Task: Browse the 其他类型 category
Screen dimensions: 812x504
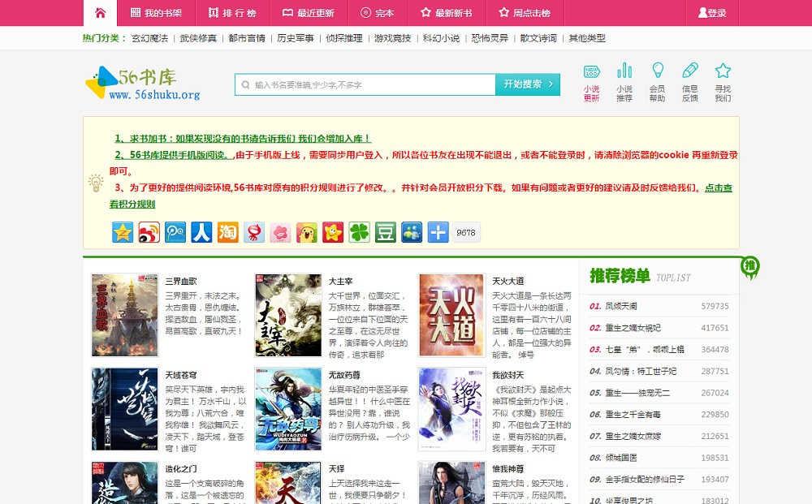Action: pyautogui.click(x=587, y=38)
